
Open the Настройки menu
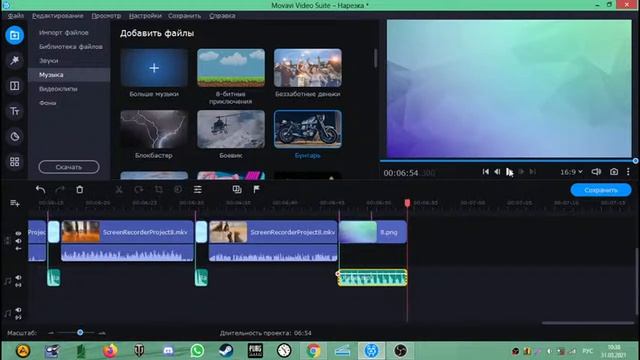point(145,16)
